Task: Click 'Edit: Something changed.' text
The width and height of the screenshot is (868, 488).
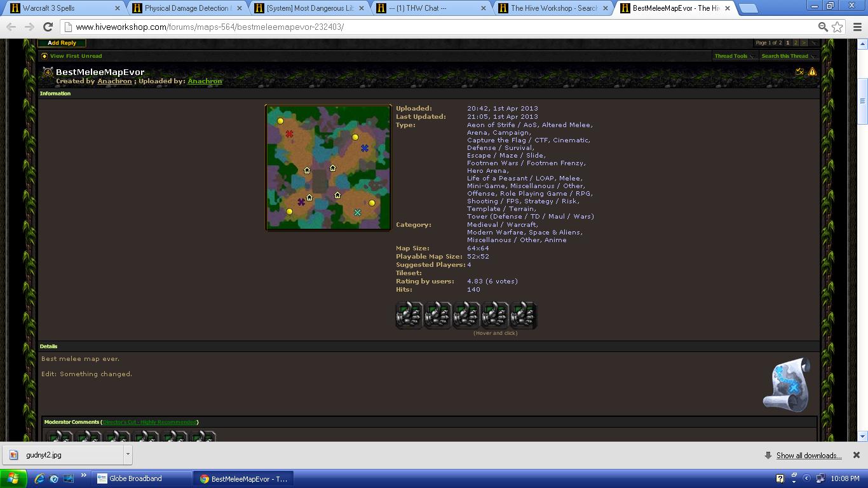Action: coord(87,374)
